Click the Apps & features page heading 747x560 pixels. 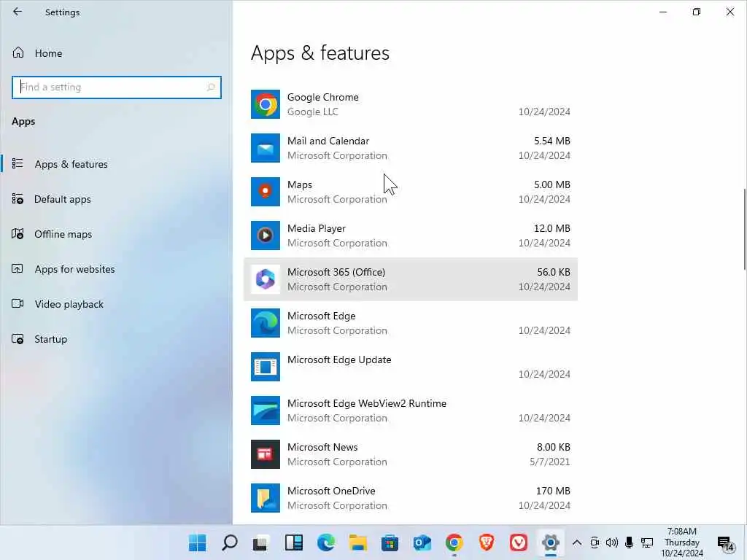tap(320, 52)
